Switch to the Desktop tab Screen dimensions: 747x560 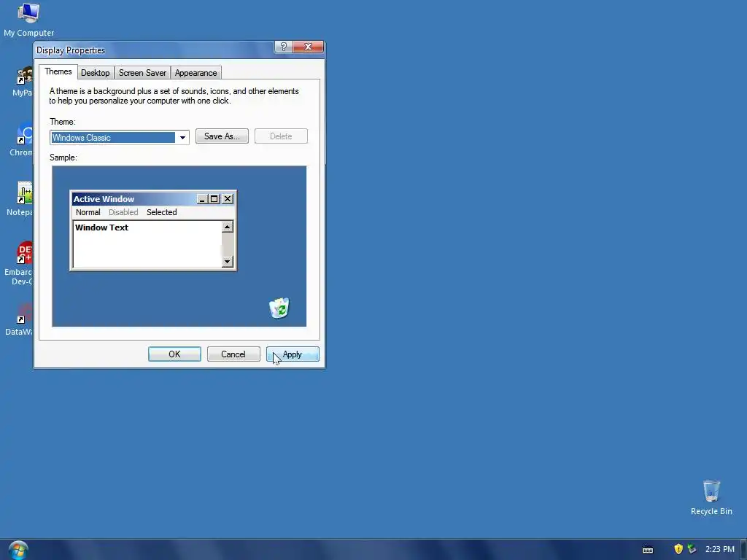click(x=96, y=73)
